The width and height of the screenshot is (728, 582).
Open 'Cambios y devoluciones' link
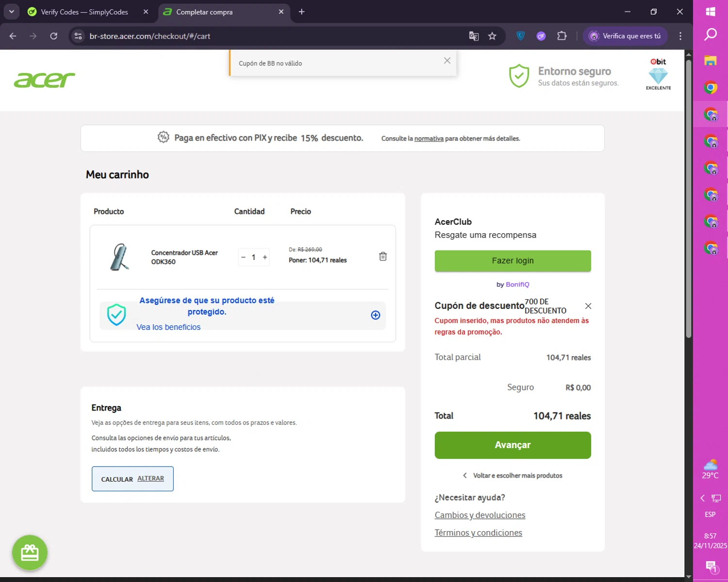coord(480,515)
